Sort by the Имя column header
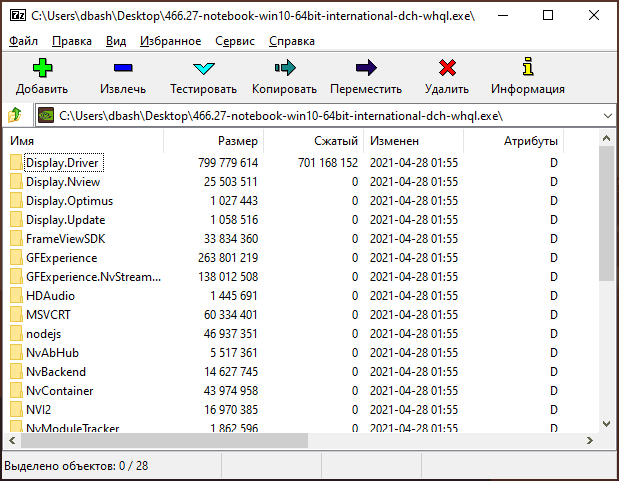Screen dimensions: 619x481 (84, 141)
